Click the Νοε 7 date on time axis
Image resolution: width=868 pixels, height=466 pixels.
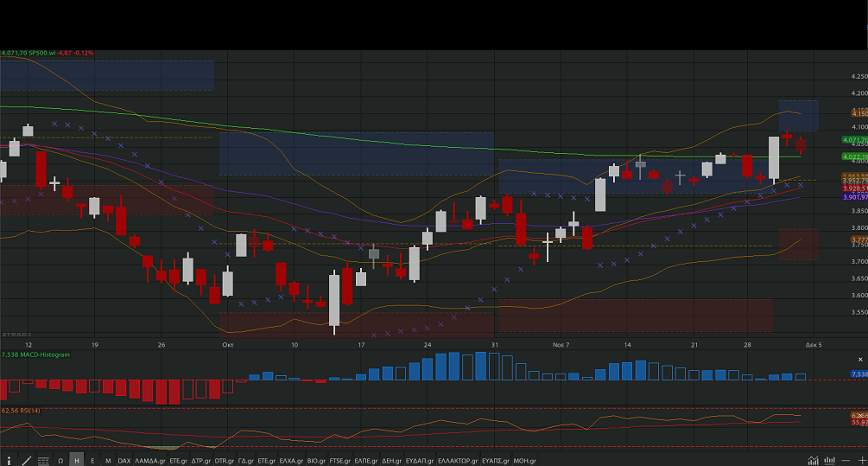click(561, 345)
